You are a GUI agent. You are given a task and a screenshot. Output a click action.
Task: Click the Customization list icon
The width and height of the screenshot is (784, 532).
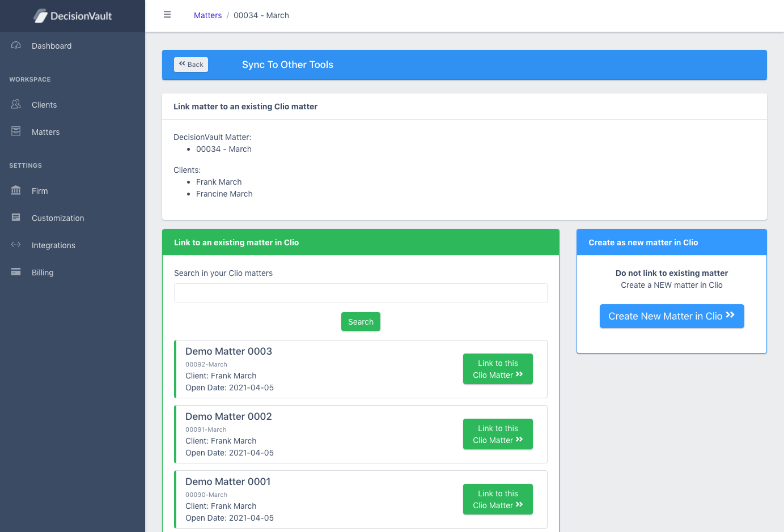point(16,218)
